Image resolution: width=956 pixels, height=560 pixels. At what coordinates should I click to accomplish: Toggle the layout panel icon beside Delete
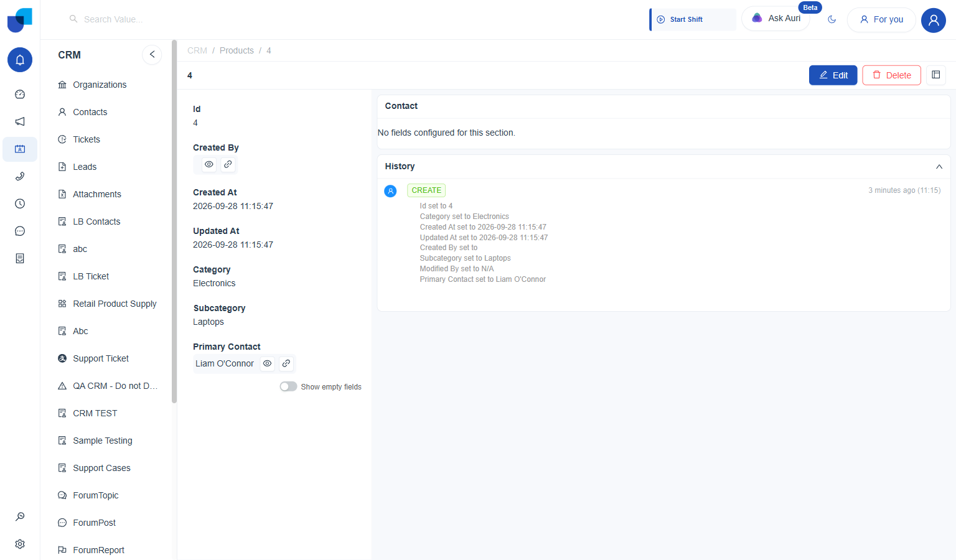tap(936, 75)
